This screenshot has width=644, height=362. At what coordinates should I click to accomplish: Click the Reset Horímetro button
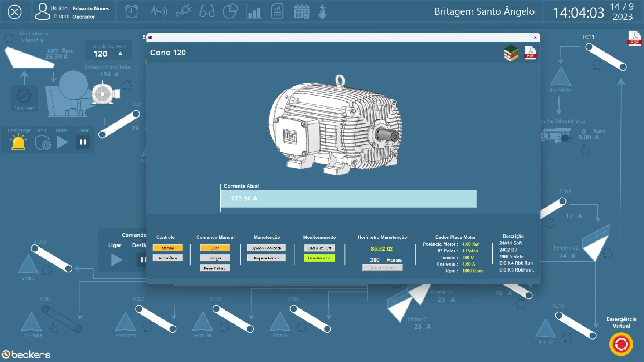pos(382,268)
